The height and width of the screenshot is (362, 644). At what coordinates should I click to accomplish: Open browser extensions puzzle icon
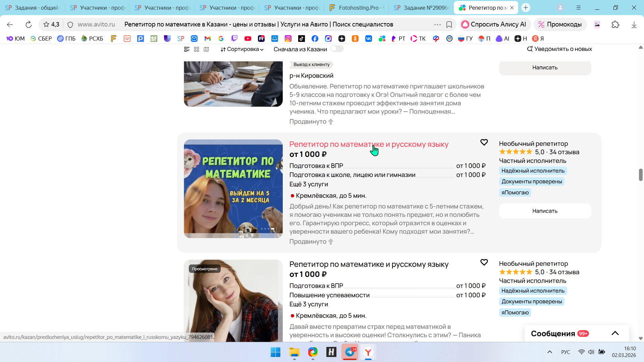coord(615,24)
